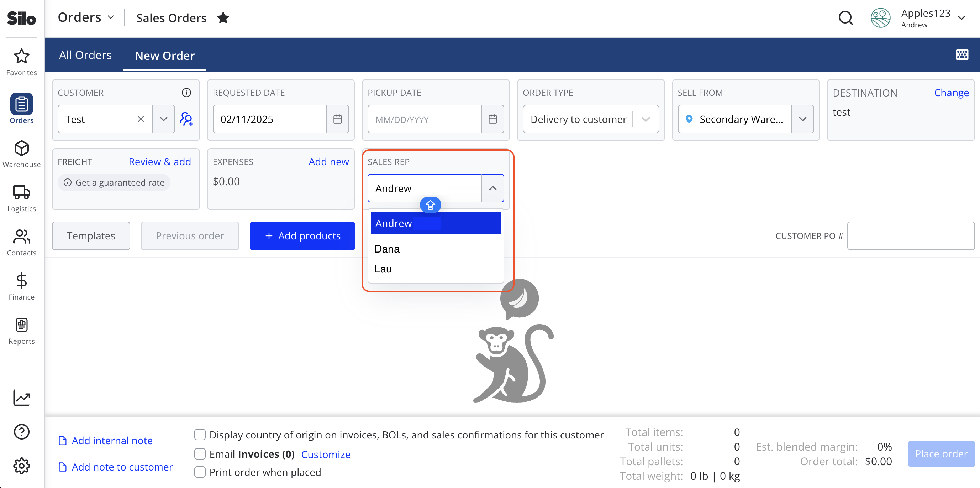Expand the Apples123 account menu chevron
Image resolution: width=980 pixels, height=488 pixels.
961,18
